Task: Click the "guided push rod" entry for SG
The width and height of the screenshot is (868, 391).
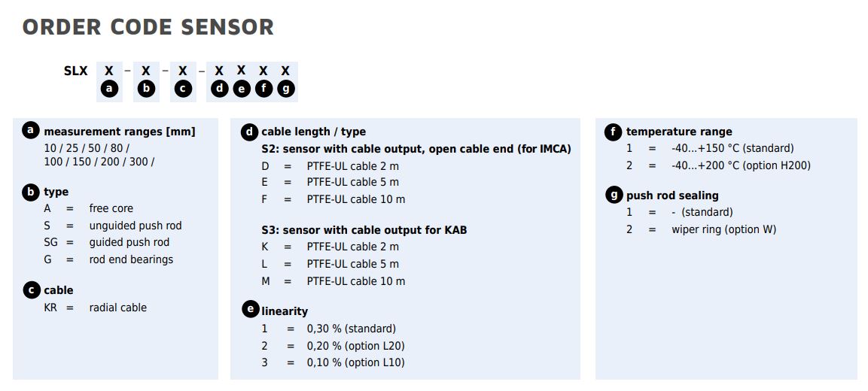Action: 129,242
